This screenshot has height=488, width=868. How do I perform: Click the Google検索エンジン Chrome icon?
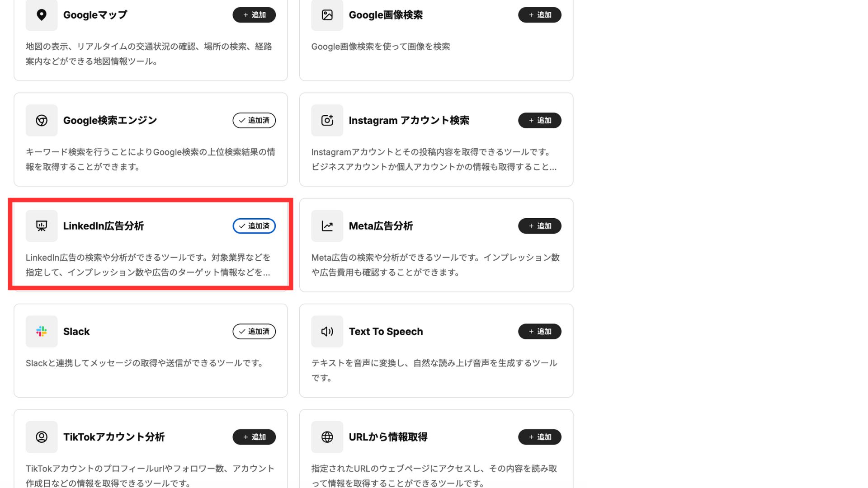point(42,120)
